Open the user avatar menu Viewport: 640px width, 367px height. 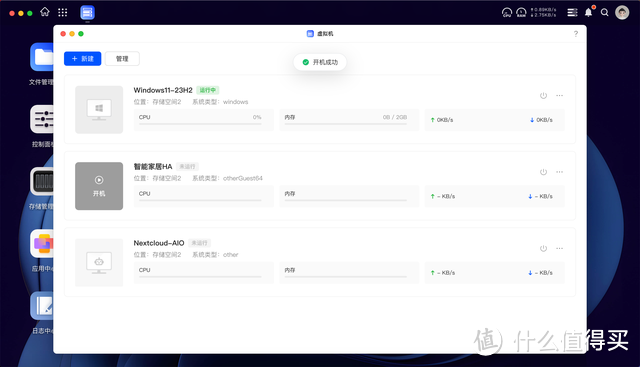[622, 13]
